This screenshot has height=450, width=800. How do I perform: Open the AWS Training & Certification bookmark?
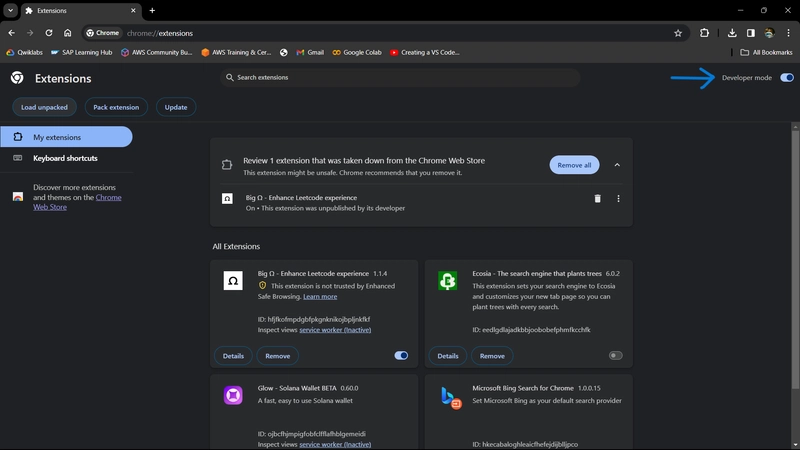coord(236,52)
